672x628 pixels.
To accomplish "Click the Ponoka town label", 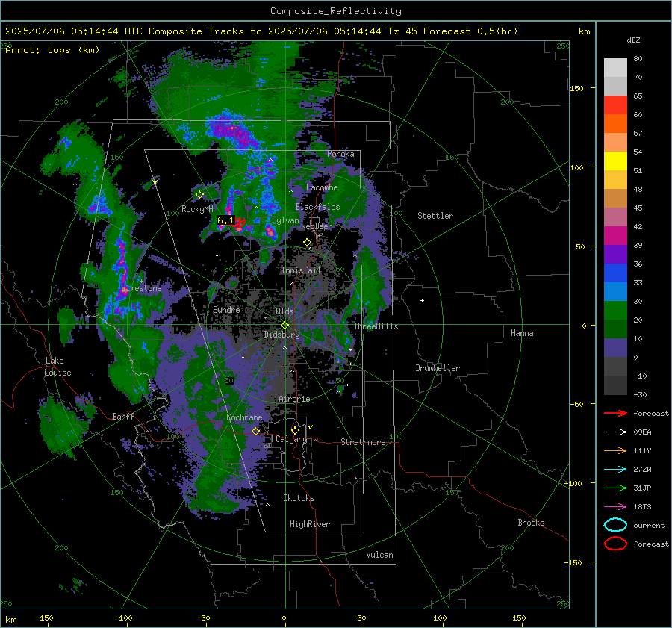I will [340, 154].
